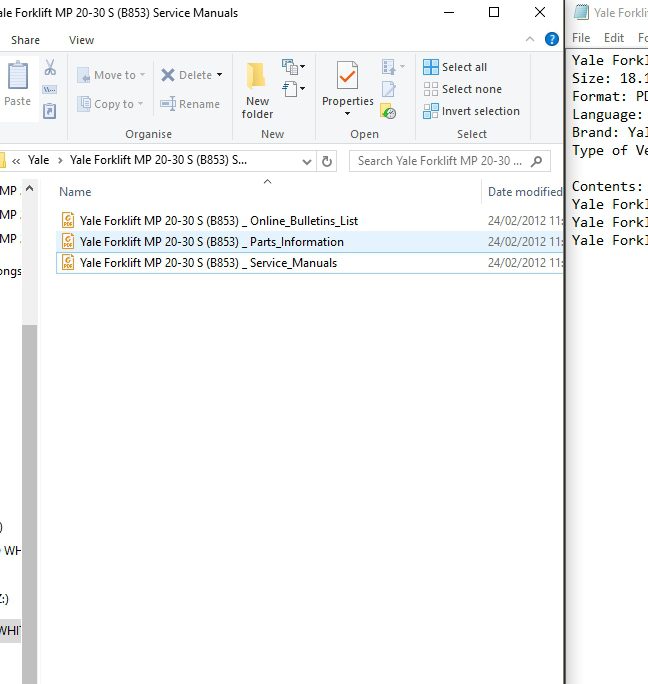
Task: Click the search magnifier icon
Action: point(537,161)
